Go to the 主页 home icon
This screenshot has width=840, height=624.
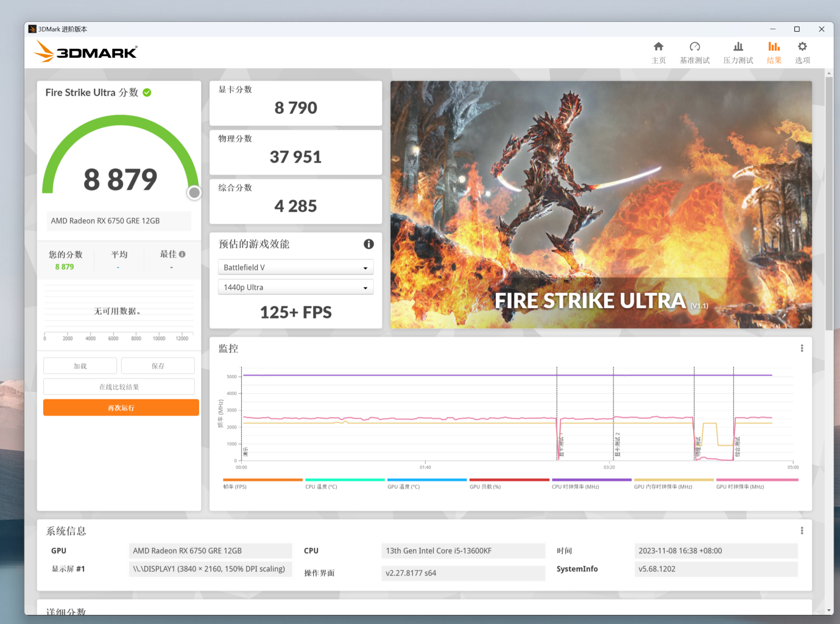(658, 47)
